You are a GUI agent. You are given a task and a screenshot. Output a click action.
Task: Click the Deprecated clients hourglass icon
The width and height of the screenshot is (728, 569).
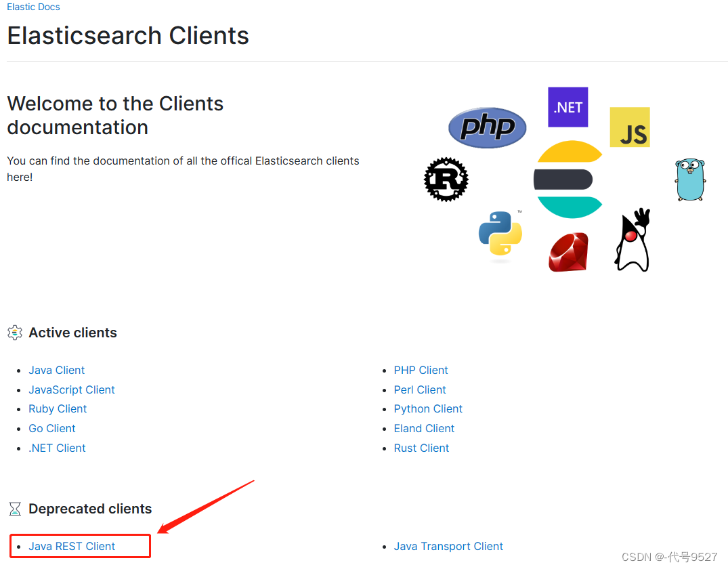(15, 509)
